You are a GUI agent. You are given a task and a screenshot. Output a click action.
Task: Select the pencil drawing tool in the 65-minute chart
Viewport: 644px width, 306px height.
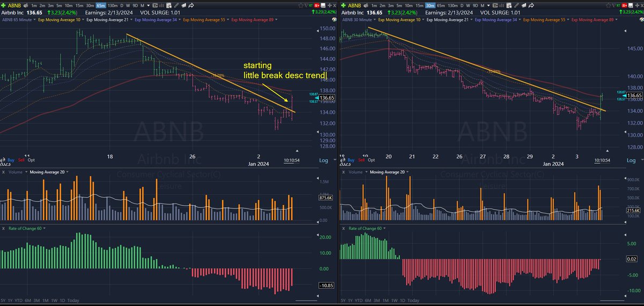pos(177,5)
